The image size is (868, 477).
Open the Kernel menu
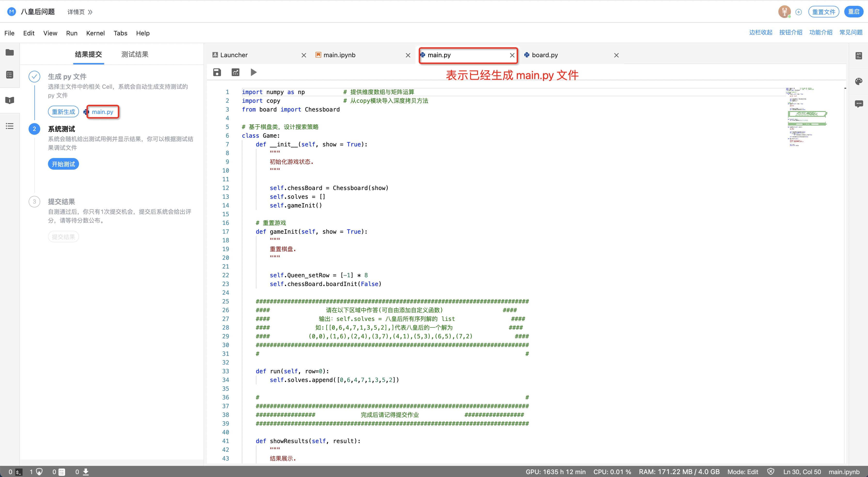95,33
